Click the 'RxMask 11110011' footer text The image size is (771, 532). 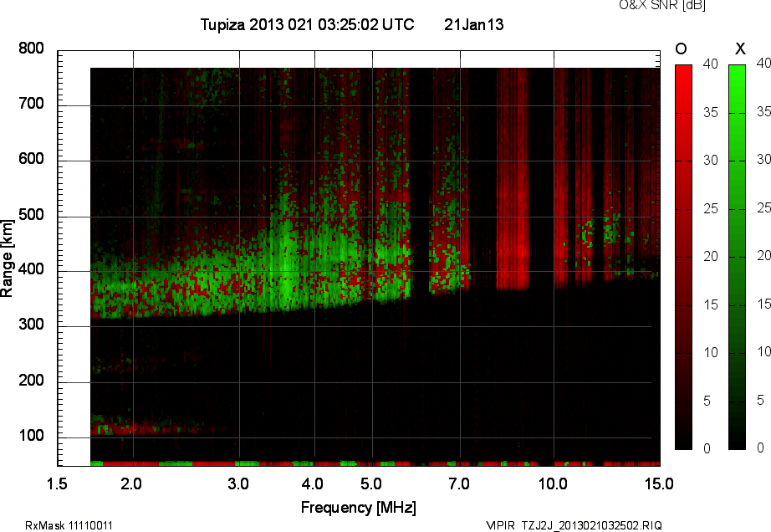69,525
